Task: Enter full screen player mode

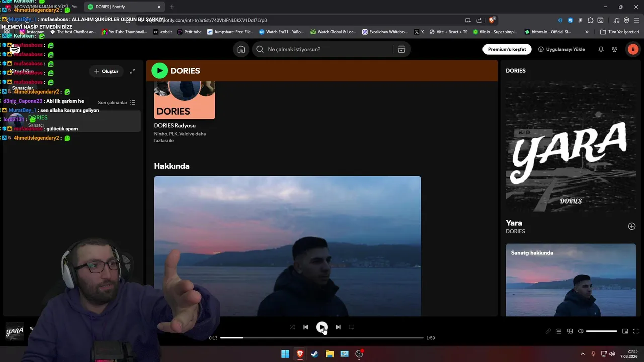Action: [x=636, y=331]
